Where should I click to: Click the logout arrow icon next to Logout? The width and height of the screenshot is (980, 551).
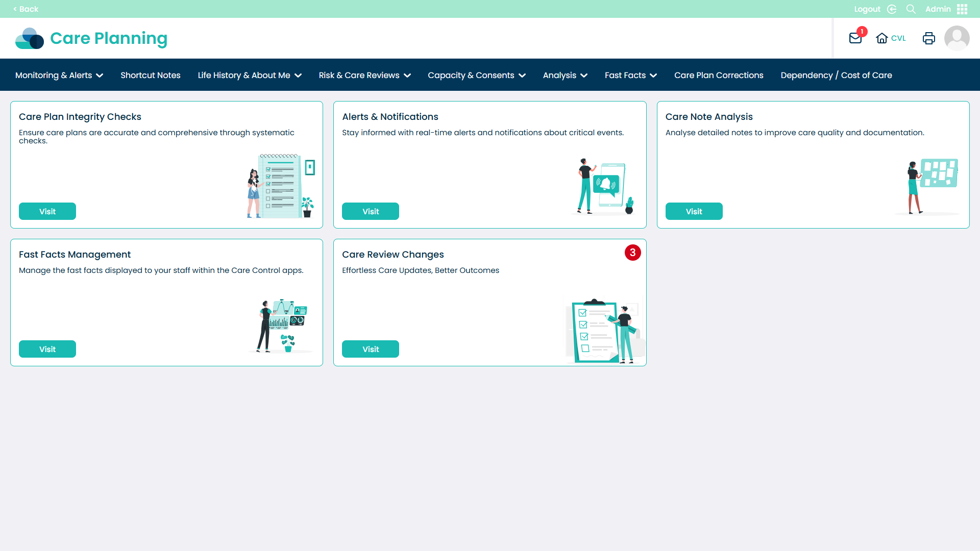click(x=892, y=9)
